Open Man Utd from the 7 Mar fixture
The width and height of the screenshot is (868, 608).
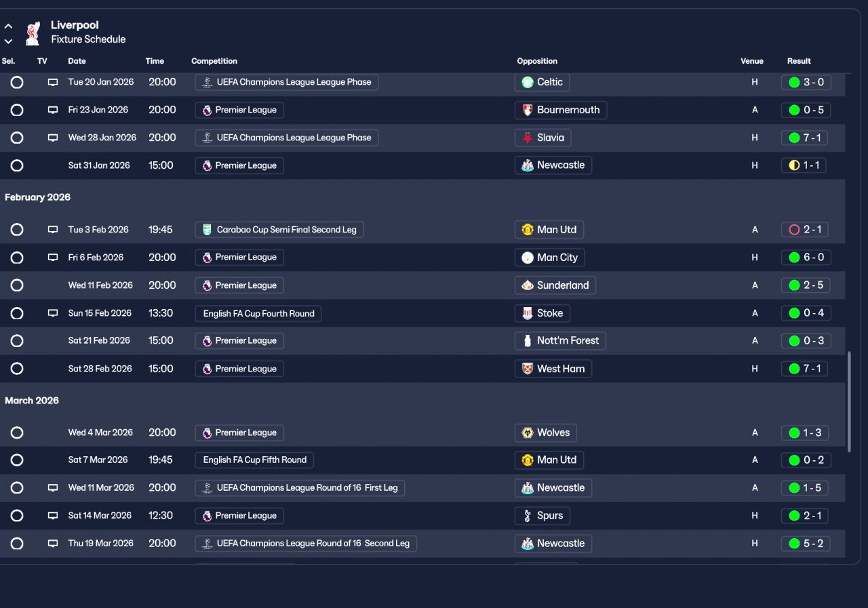(x=549, y=460)
